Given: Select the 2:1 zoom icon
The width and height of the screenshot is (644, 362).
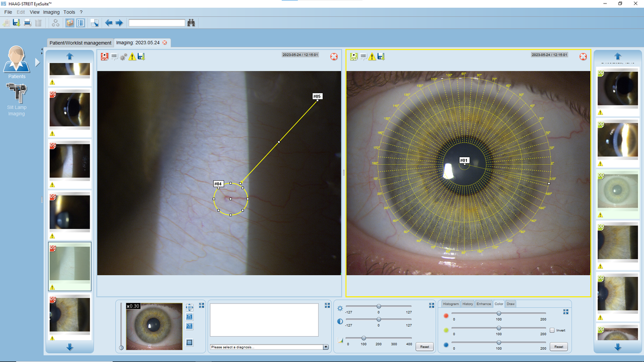Looking at the screenshot, I should click(x=189, y=326).
